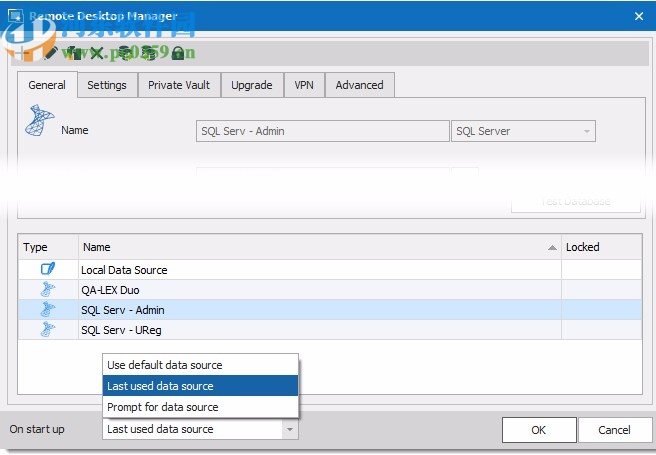Collapse the On start up combo box arrow

click(x=290, y=429)
